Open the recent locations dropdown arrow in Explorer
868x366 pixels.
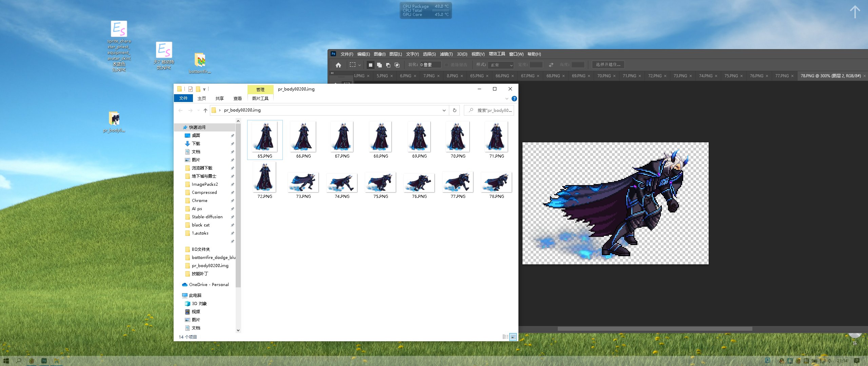pyautogui.click(x=198, y=110)
